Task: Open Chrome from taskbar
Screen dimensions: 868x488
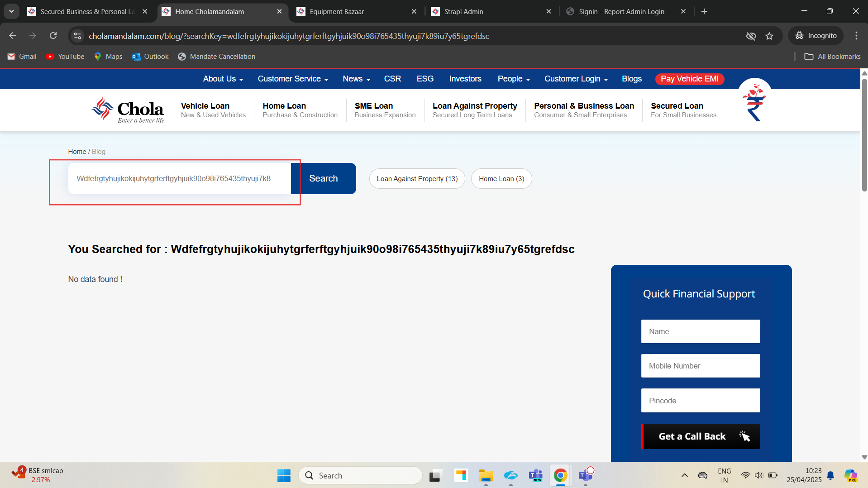Action: click(x=560, y=475)
